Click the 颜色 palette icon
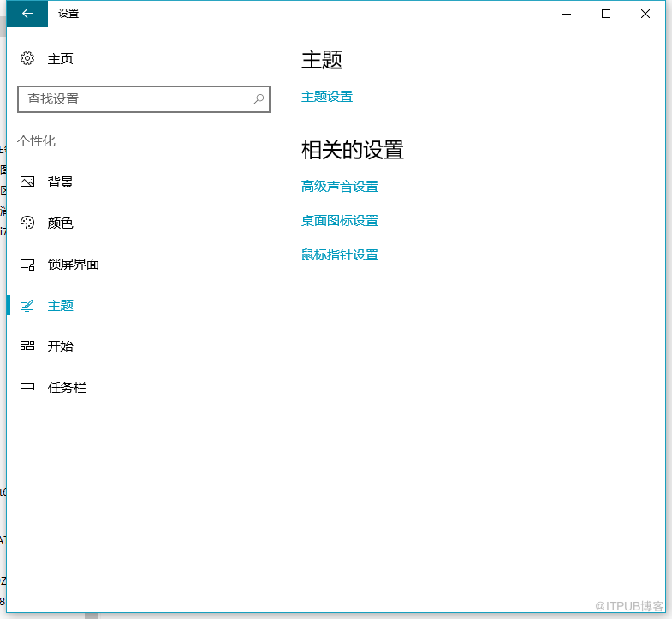 click(27, 223)
